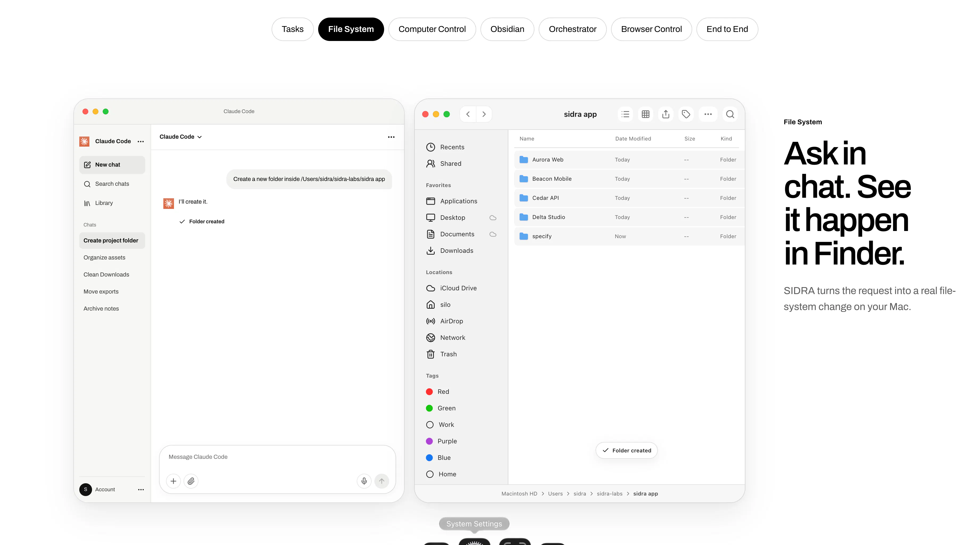
Task: Open Search chats in Claude Code sidebar
Action: (112, 184)
